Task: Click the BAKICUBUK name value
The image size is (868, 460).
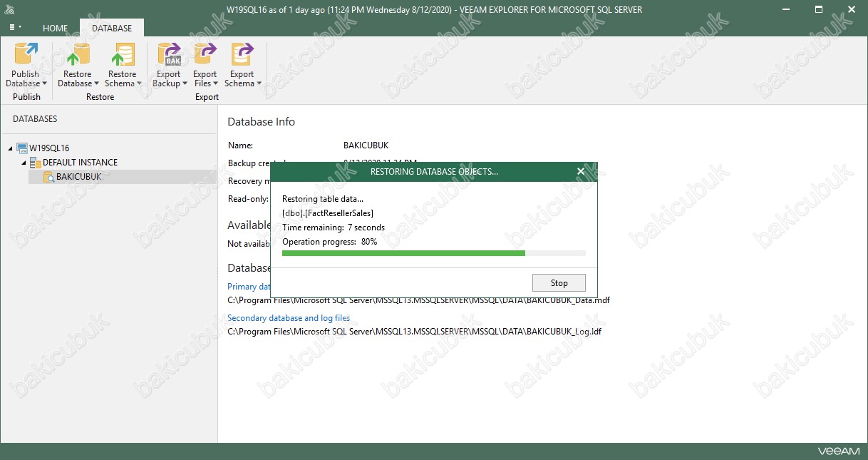Action: 366,145
